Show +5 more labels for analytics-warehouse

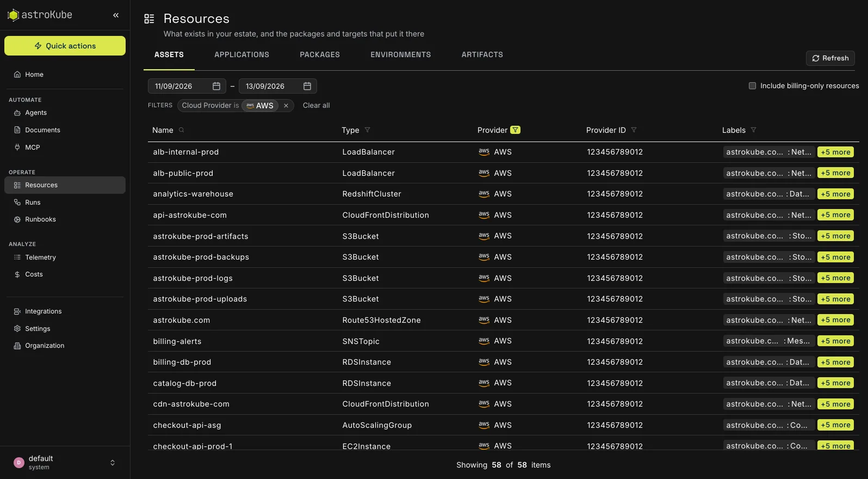point(835,194)
